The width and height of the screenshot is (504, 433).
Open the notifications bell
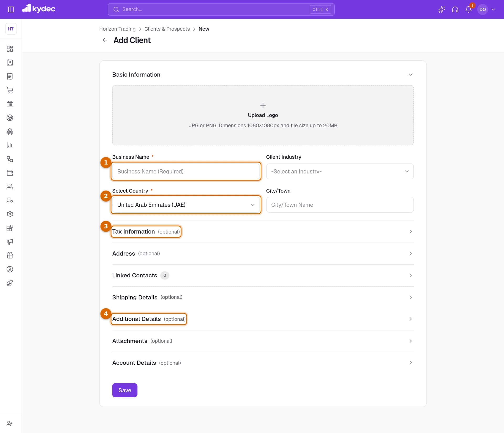pyautogui.click(x=469, y=9)
